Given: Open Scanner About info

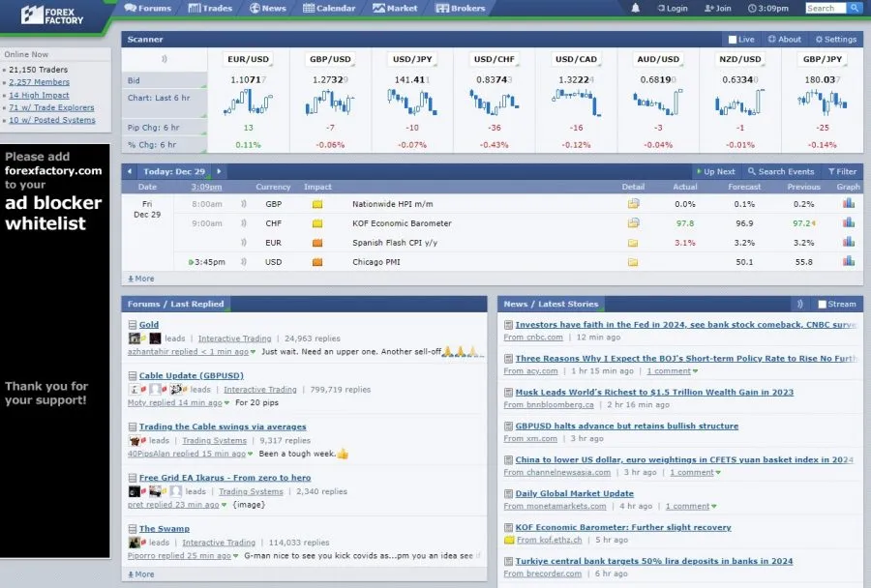Looking at the screenshot, I should 784,40.
